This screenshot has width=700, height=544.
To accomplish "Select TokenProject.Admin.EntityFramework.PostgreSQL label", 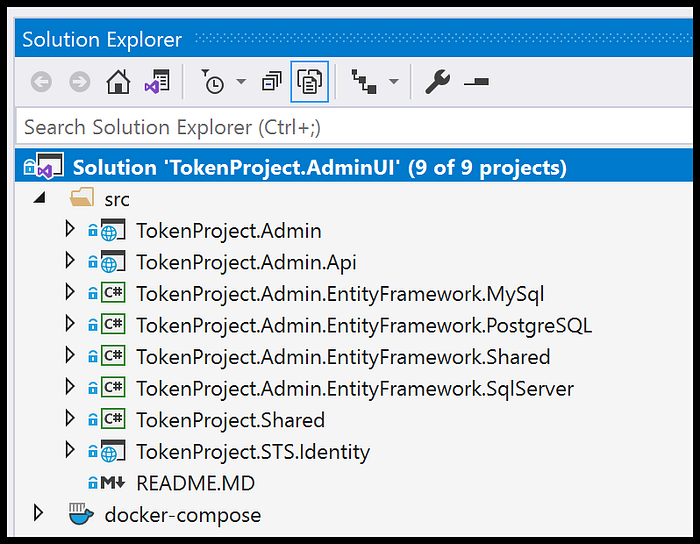I will click(x=364, y=326).
